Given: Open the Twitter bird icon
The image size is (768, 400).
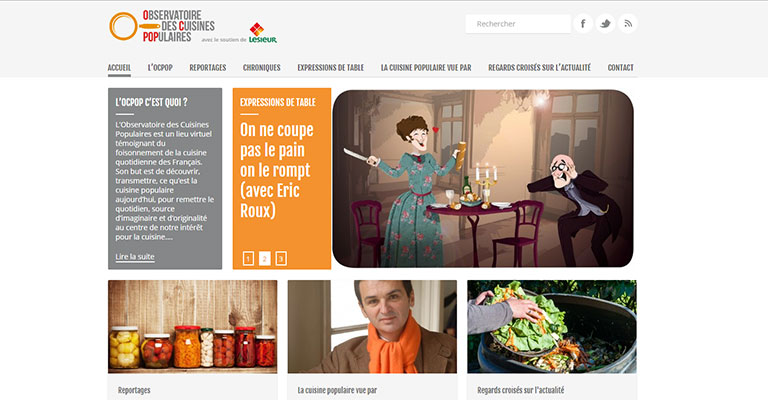Looking at the screenshot, I should (605, 24).
